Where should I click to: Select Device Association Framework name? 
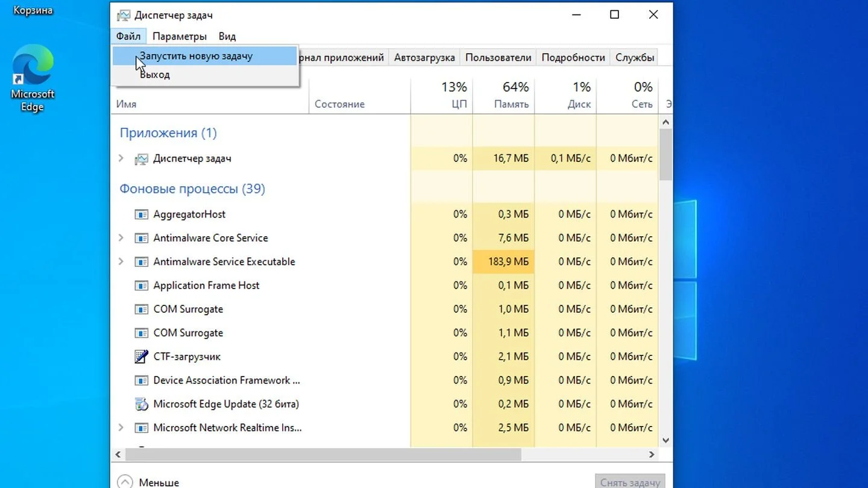[226, 380]
